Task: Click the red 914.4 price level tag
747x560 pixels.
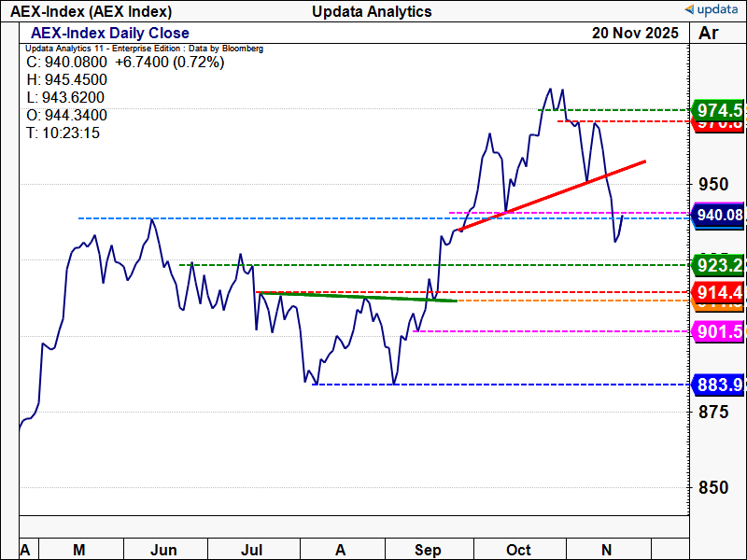Action: point(717,293)
